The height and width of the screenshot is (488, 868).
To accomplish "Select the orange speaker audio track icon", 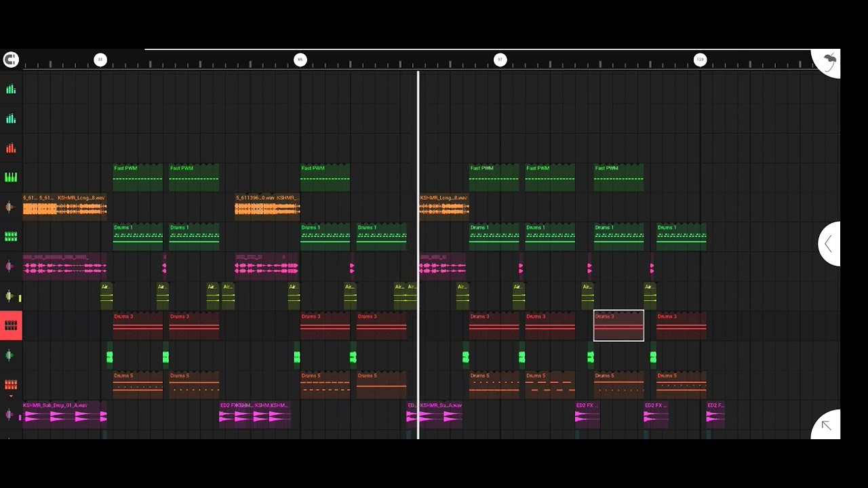I will coord(9,207).
